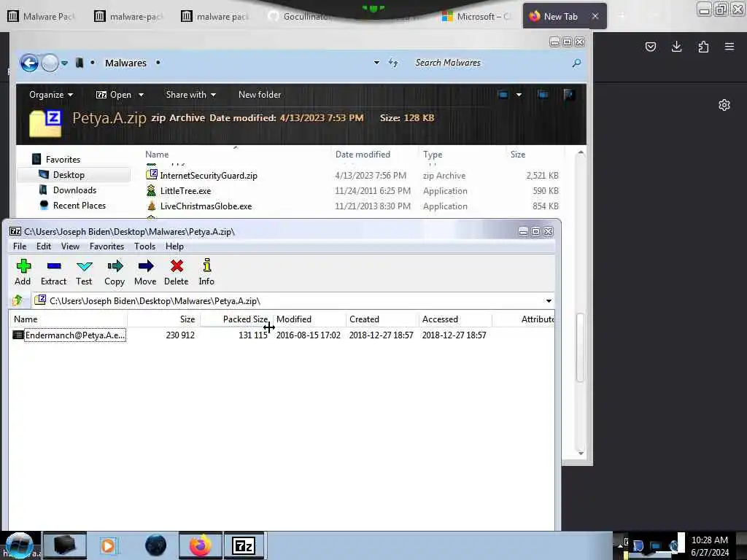747x560 pixels.
Task: Click the Extract icon in 7-Zip
Action: (53, 273)
